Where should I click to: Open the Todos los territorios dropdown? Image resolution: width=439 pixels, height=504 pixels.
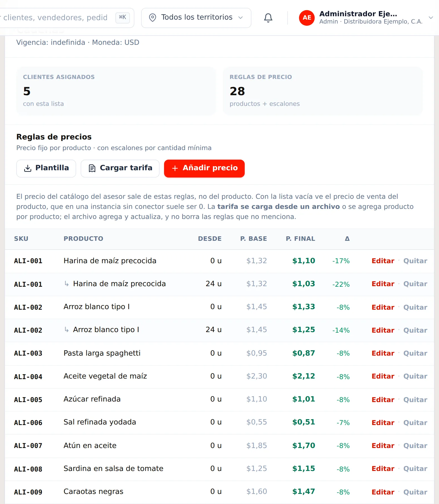coord(196,18)
